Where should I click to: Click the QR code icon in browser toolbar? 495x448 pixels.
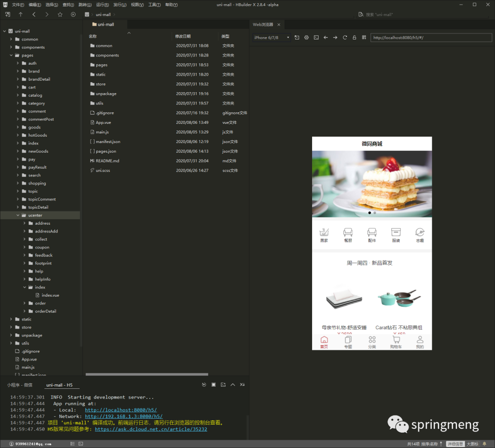[x=364, y=37]
